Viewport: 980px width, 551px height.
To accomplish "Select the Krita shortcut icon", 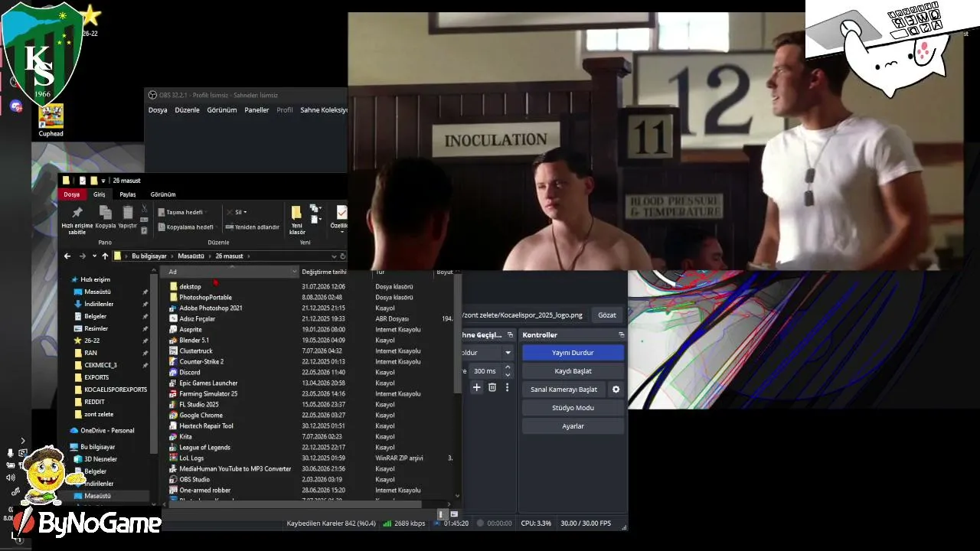I will point(174,437).
